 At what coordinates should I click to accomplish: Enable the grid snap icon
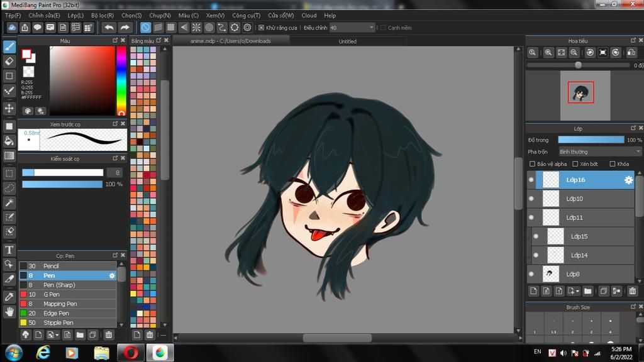(x=171, y=28)
